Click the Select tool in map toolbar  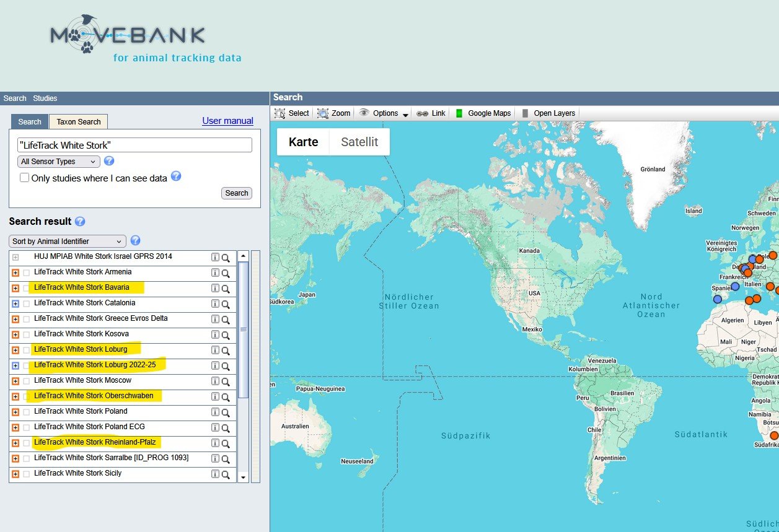tap(291, 113)
